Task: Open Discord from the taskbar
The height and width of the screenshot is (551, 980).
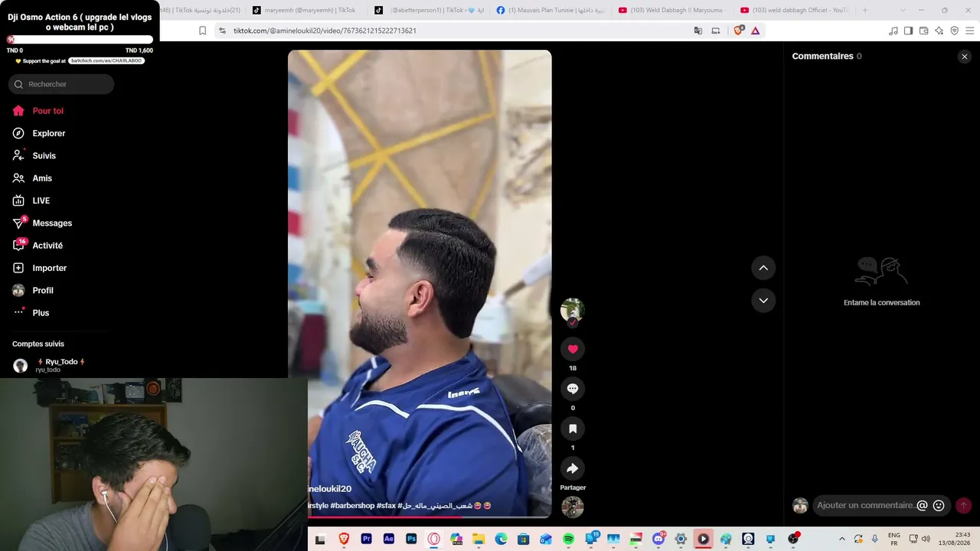Action: click(x=658, y=539)
